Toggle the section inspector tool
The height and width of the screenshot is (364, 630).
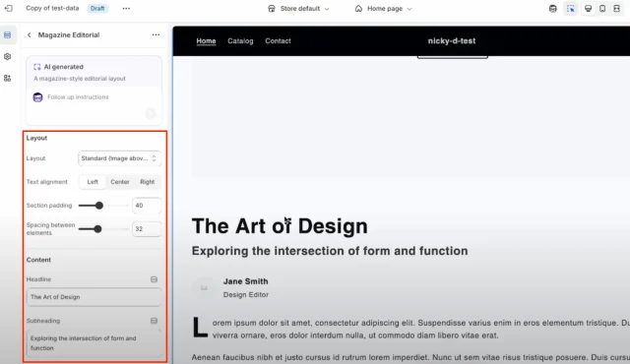(x=571, y=9)
